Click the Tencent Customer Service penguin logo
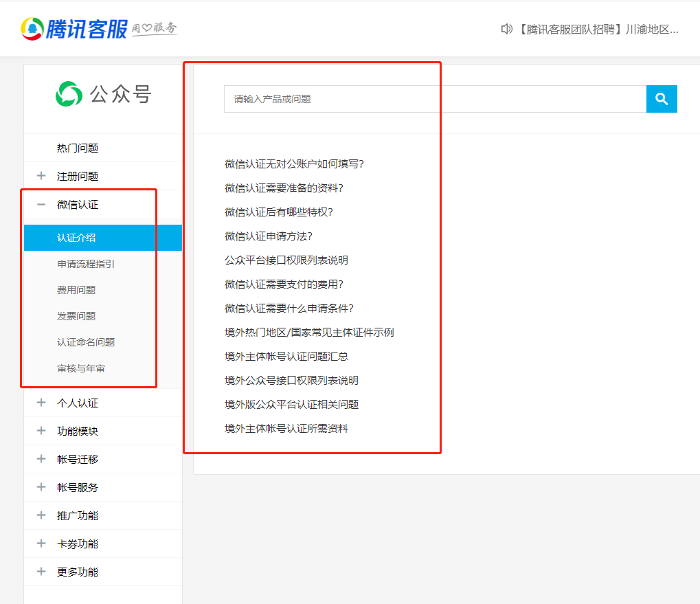 pos(32,29)
